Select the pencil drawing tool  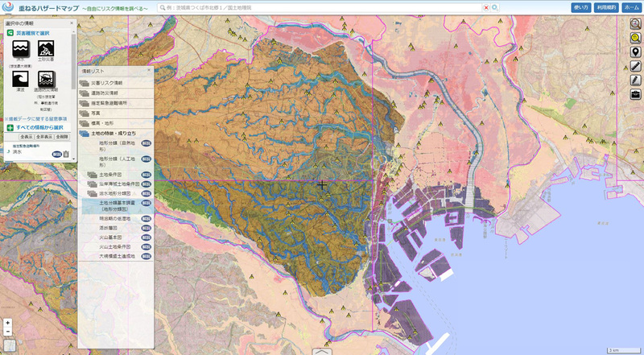coord(635,80)
